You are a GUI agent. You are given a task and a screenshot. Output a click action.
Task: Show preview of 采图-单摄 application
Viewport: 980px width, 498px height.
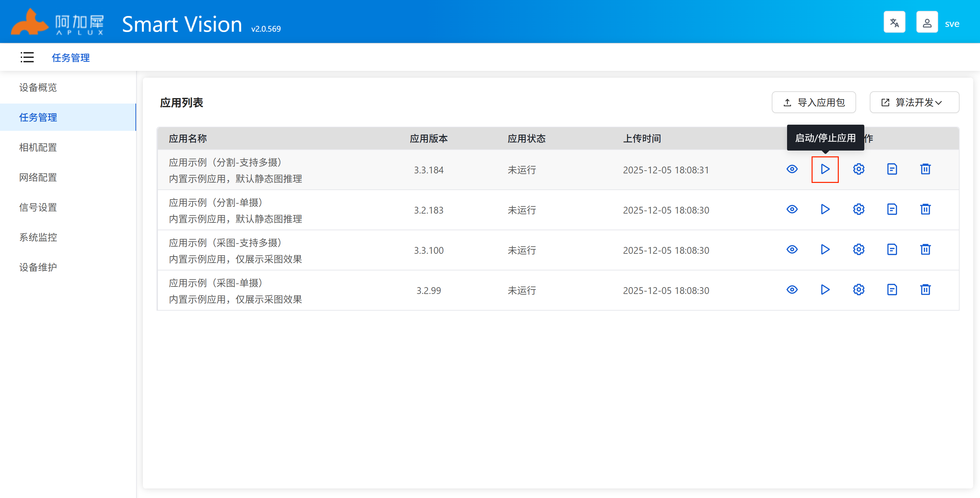click(x=792, y=290)
